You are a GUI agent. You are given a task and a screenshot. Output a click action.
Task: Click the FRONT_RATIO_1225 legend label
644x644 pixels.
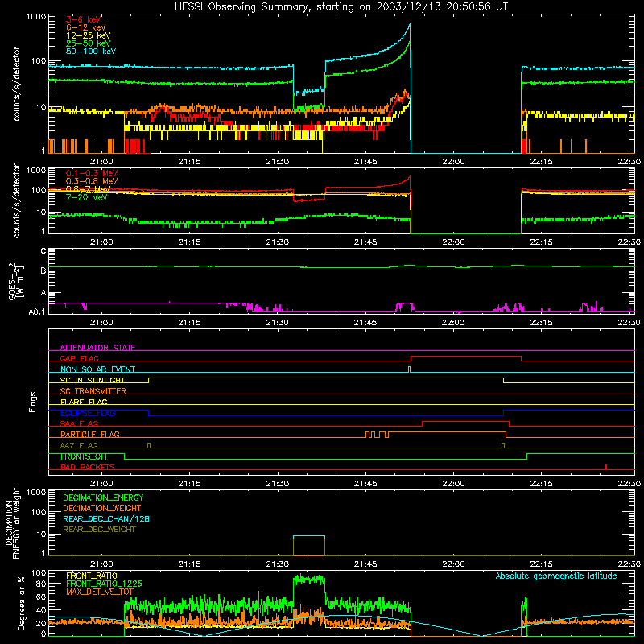[x=104, y=584]
